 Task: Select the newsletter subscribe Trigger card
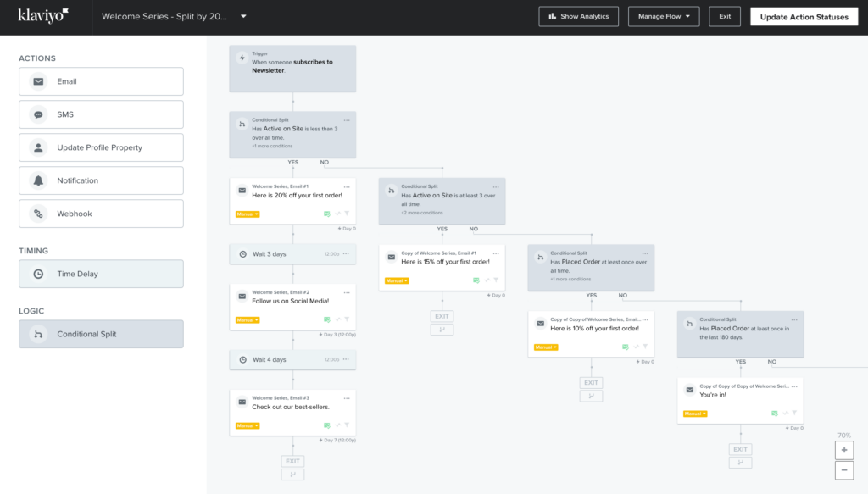click(292, 68)
